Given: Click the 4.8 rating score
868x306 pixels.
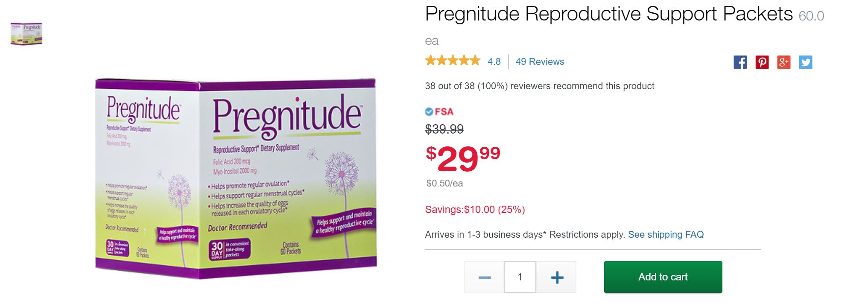Looking at the screenshot, I should (494, 62).
